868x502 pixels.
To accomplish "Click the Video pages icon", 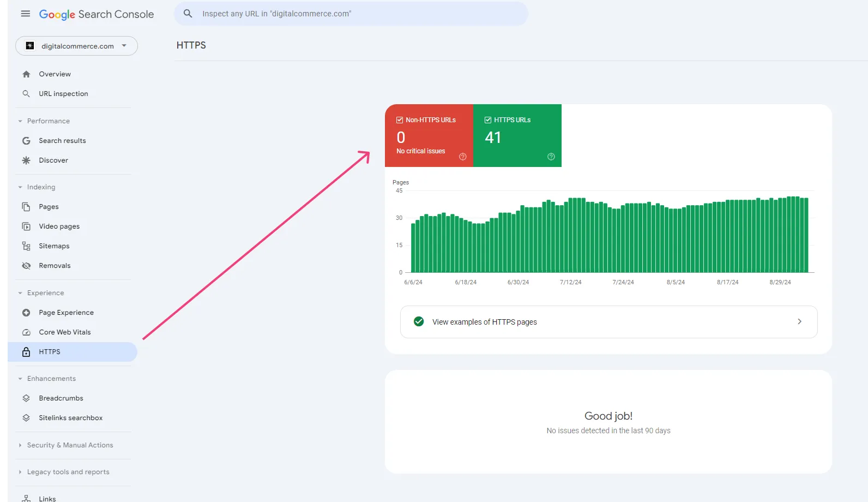I will point(26,226).
